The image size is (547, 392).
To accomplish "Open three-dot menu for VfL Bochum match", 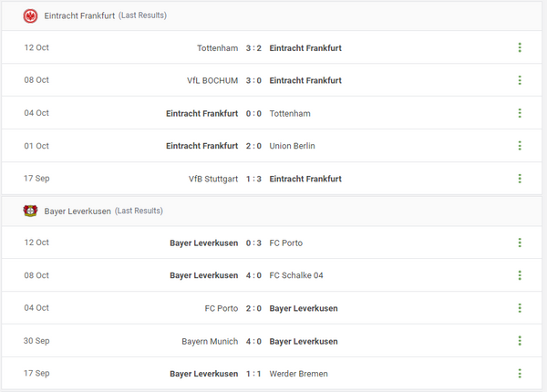I will [520, 80].
